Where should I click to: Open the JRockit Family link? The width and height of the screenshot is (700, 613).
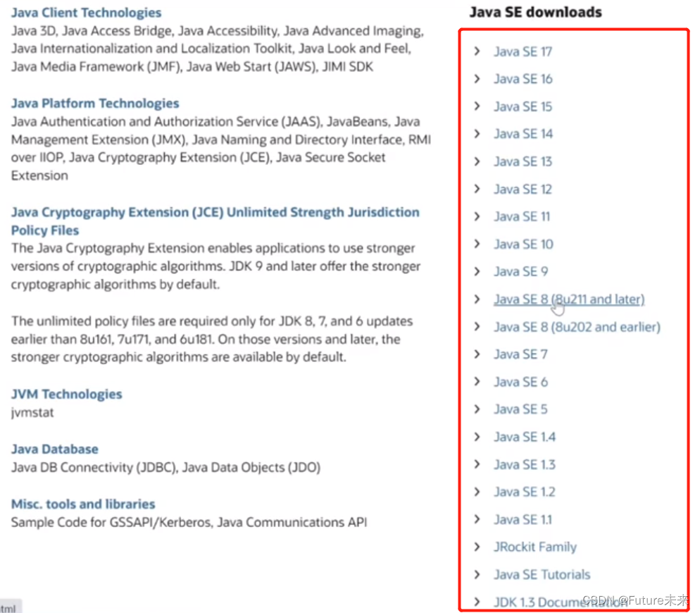pos(535,547)
